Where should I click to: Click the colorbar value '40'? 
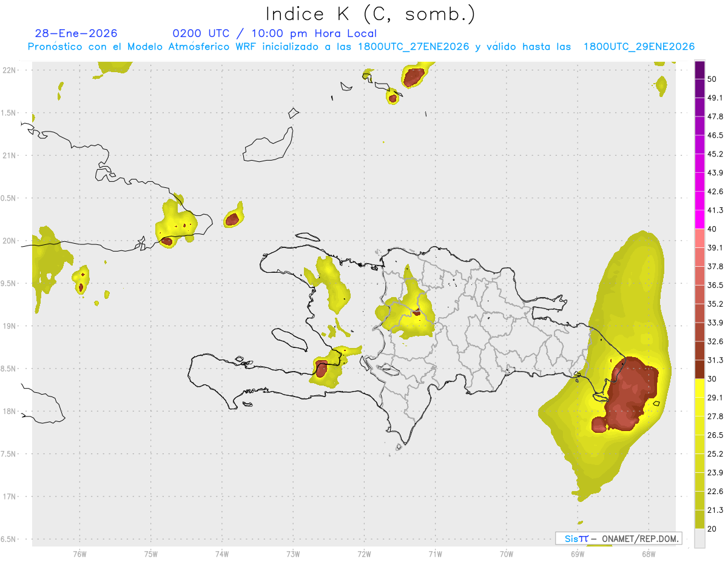click(712, 229)
